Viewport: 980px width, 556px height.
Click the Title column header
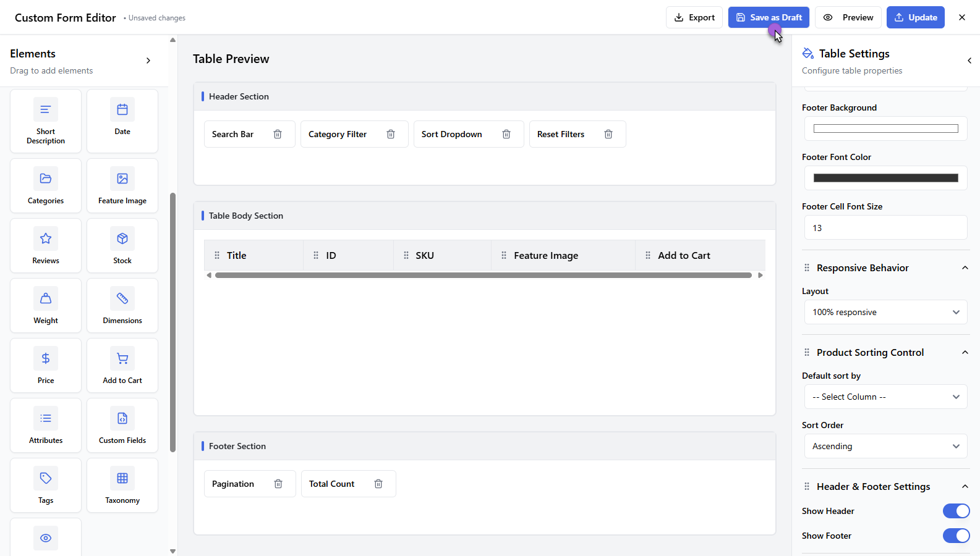tap(254, 255)
